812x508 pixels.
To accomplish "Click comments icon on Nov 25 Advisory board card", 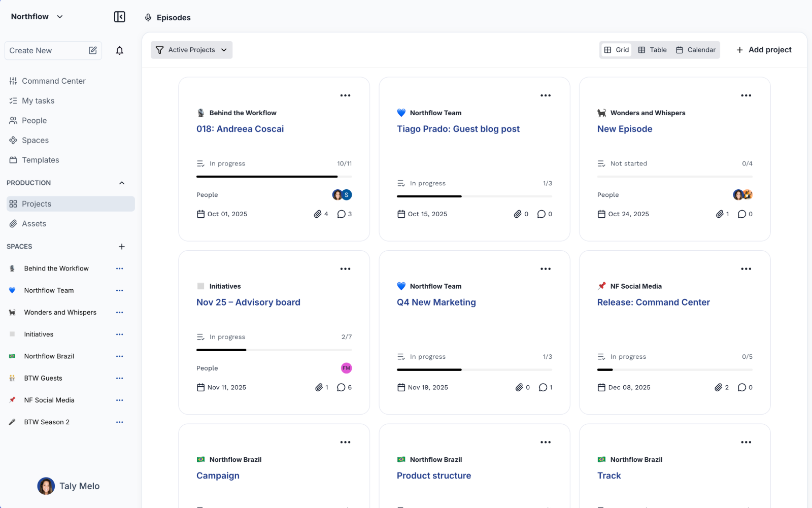I will coord(342,388).
